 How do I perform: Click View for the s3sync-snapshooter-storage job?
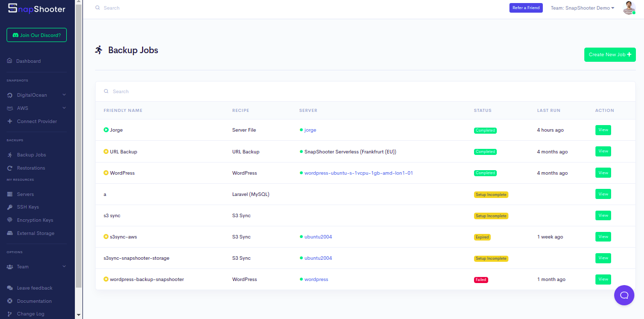[603, 258]
